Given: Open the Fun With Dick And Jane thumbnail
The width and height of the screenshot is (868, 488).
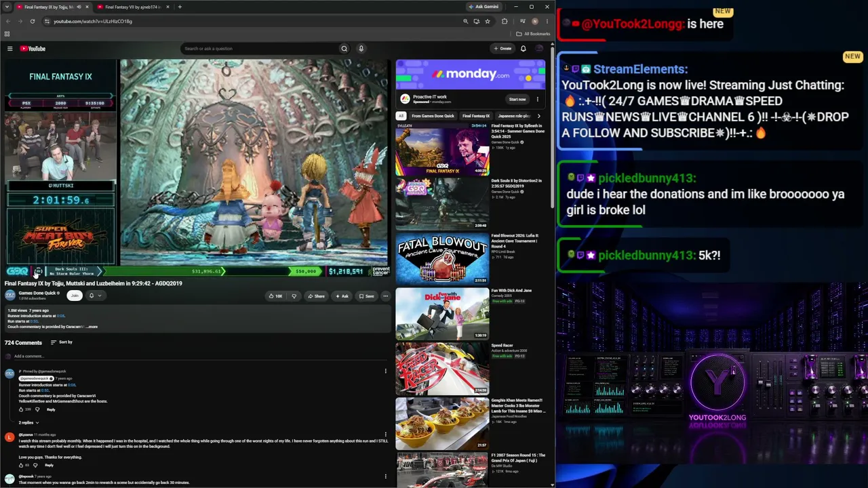Looking at the screenshot, I should 442,313.
